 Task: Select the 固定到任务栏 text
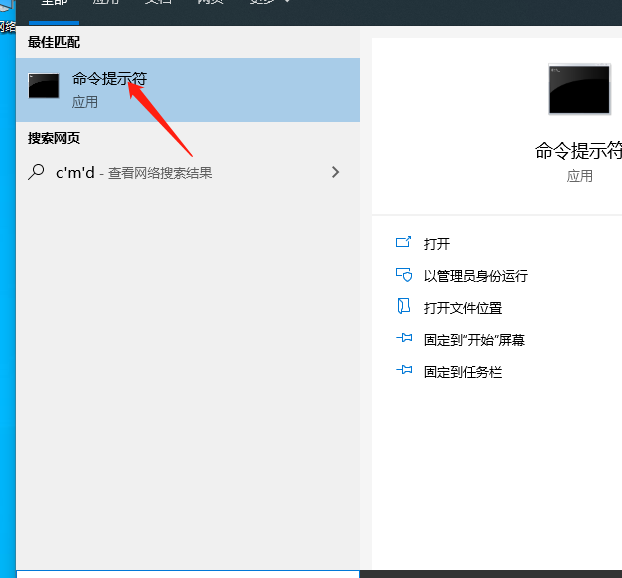click(x=463, y=372)
